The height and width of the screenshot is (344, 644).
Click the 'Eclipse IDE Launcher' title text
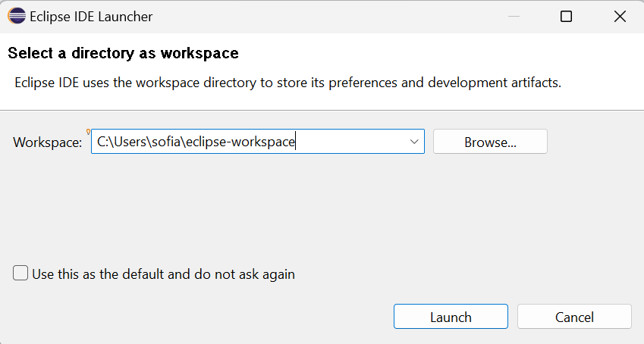click(91, 17)
